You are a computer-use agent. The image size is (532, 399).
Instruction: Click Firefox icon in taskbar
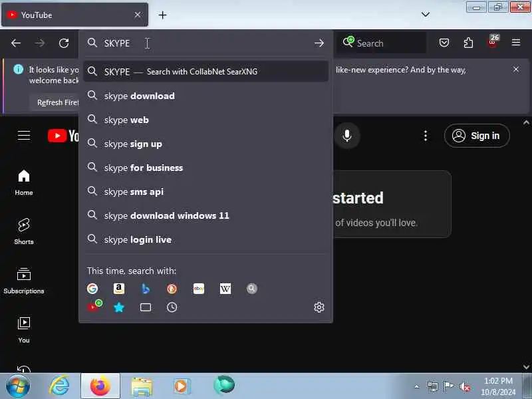[100, 386]
